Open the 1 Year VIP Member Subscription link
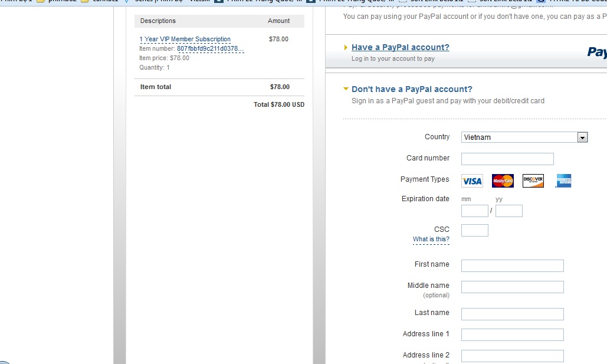 185,39
